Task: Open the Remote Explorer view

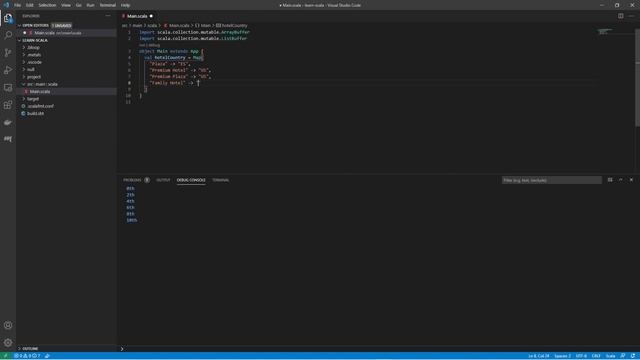Action: pyautogui.click(x=8, y=88)
